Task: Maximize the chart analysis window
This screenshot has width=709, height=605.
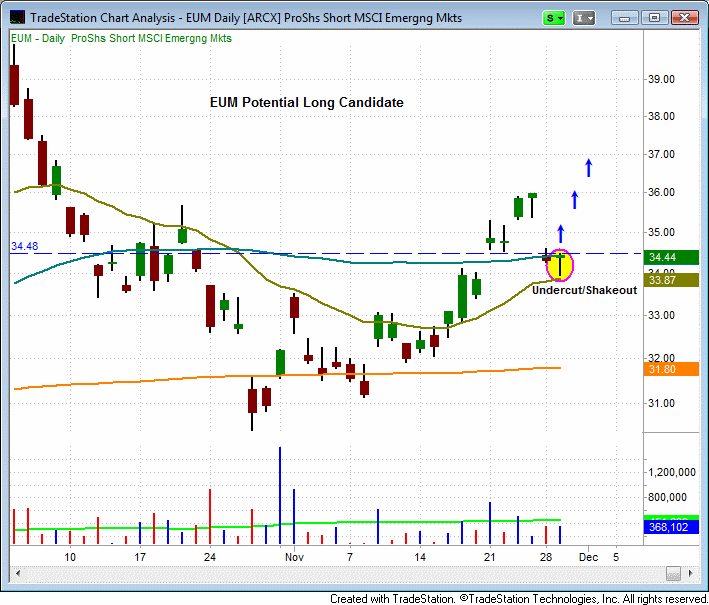Action: coord(654,18)
